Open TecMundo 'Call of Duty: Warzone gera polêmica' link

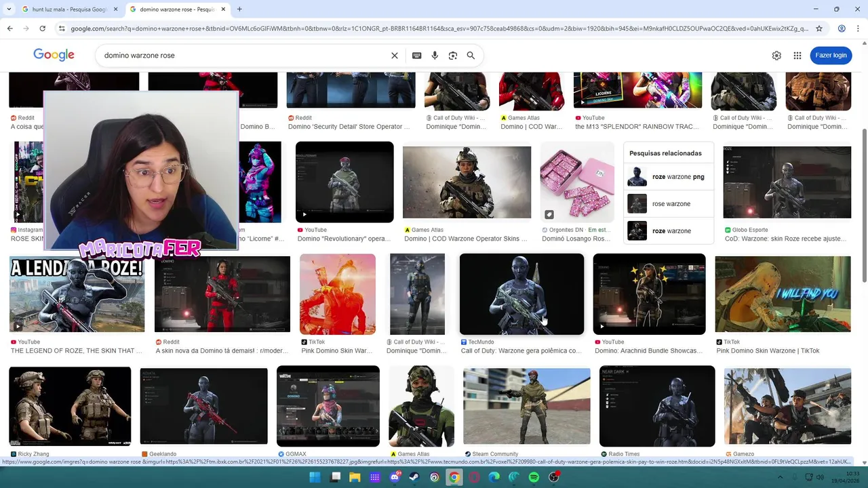[521, 351]
